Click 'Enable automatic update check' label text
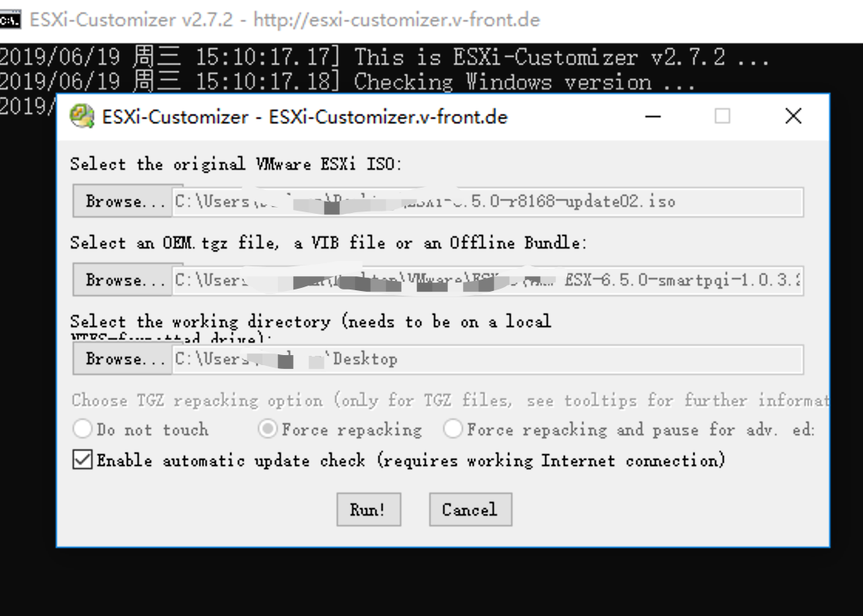Viewport: 863px width, 616px height. pyautogui.click(x=411, y=460)
